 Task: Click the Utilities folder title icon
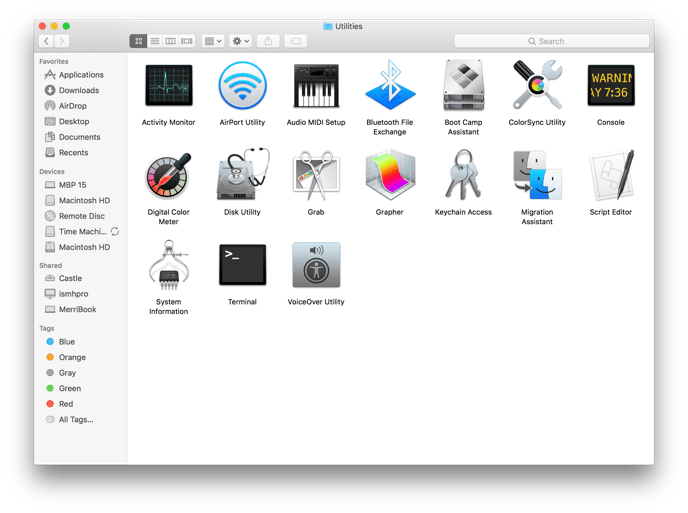tap(328, 26)
